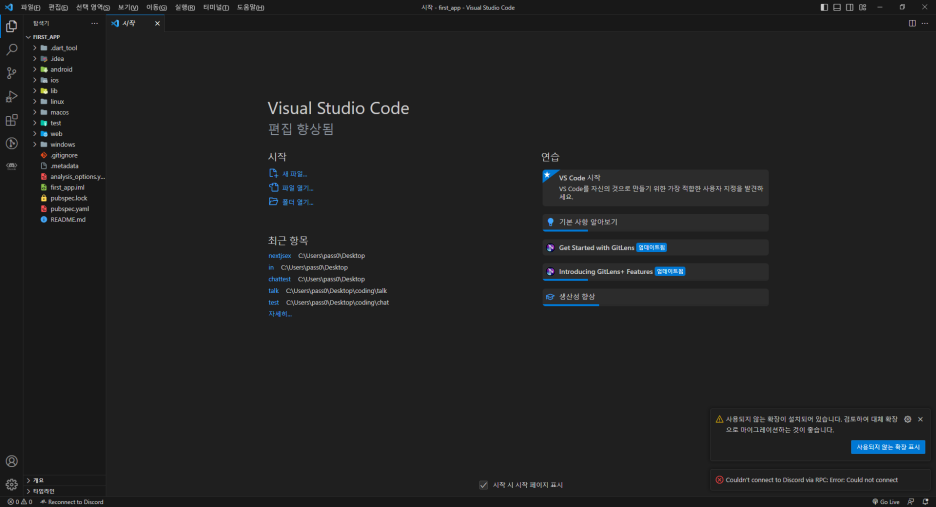Click errors and warnings status indicator
Image resolution: width=936 pixels, height=507 pixels.
20,502
